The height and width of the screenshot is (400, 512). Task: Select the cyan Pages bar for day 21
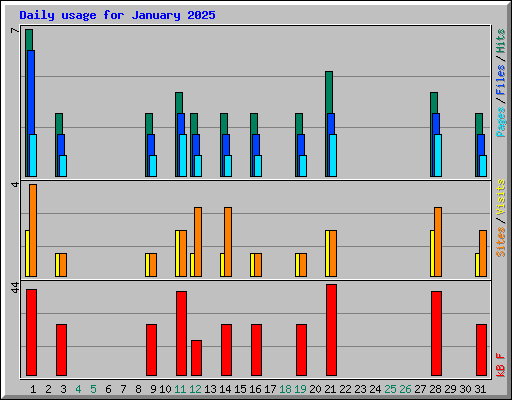[x=333, y=155]
